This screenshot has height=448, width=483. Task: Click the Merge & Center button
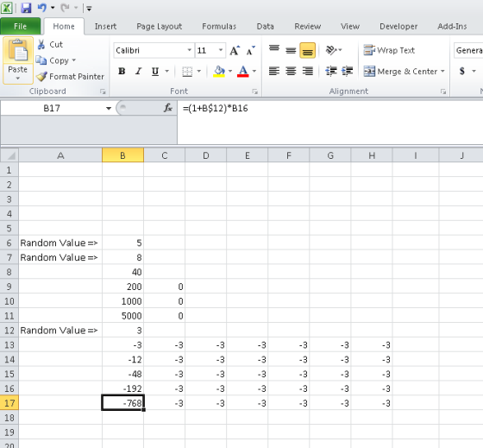click(400, 72)
